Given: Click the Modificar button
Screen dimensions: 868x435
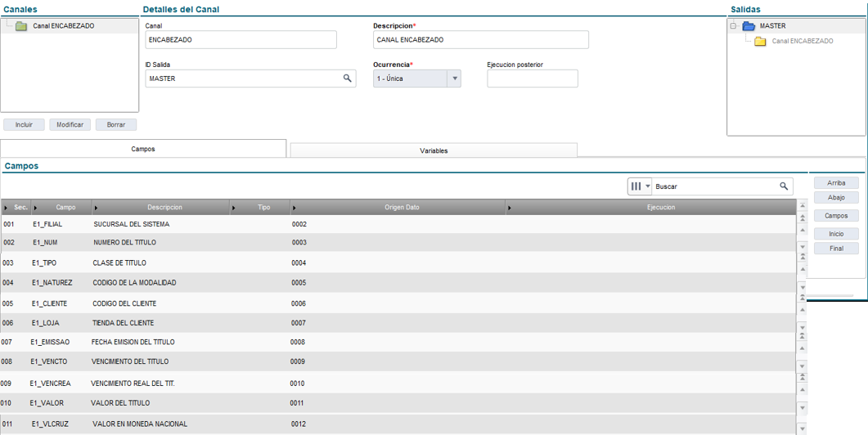Looking at the screenshot, I should 70,124.
